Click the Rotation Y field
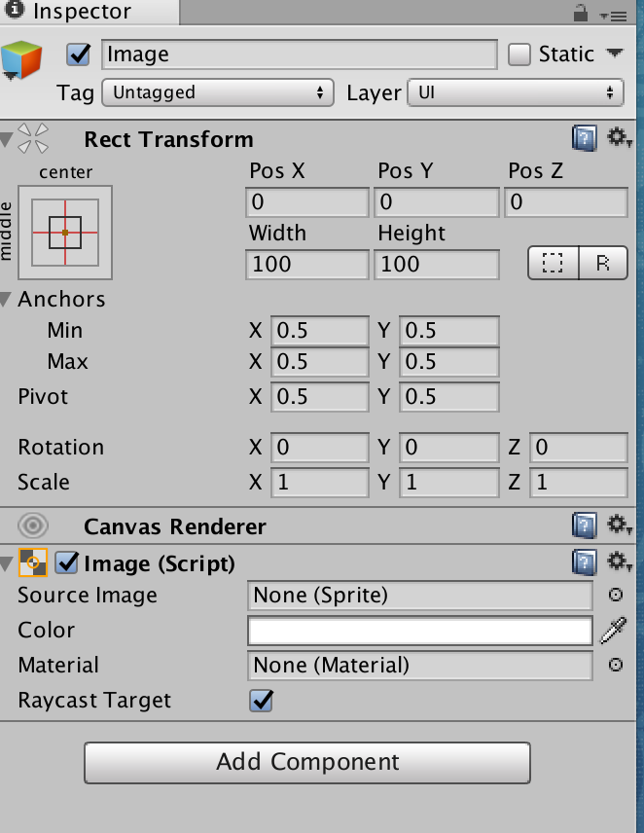The height and width of the screenshot is (833, 644). tap(449, 448)
